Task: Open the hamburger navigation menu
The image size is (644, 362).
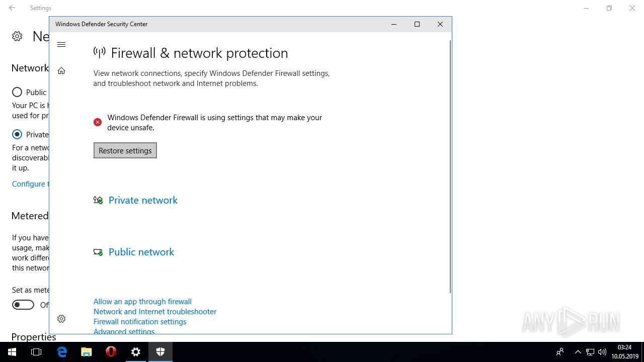Action: point(61,45)
